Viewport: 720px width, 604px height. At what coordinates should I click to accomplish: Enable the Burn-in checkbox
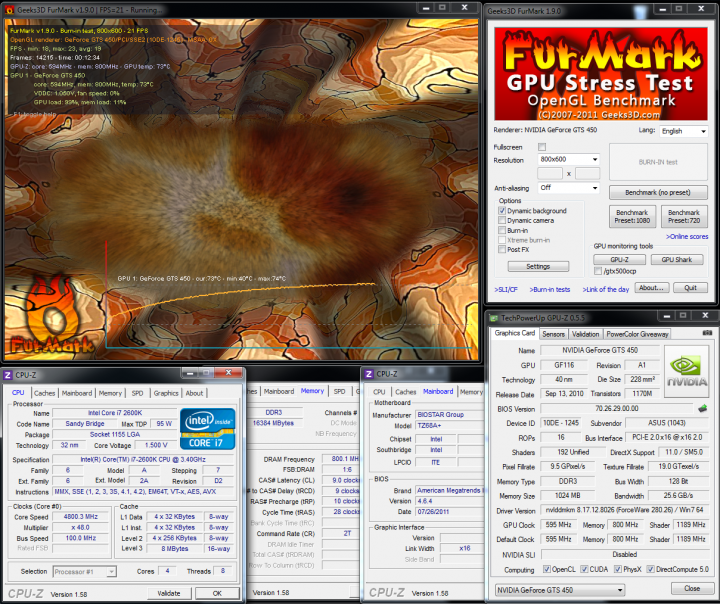coord(502,230)
